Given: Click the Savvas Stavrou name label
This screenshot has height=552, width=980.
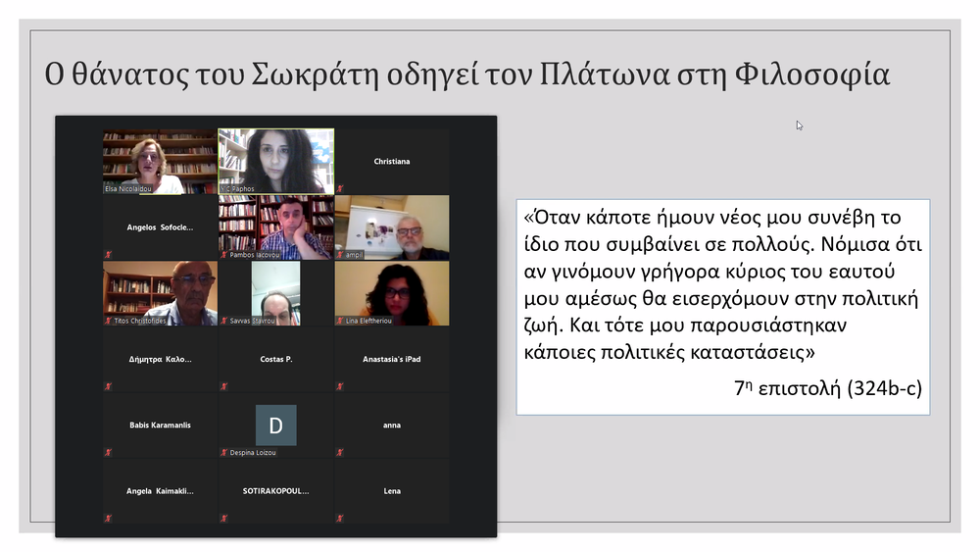Looking at the screenshot, I should [x=252, y=321].
